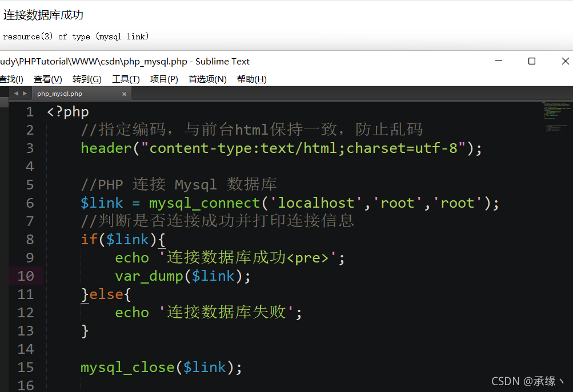Click highlighted line number 10
Image resolution: width=573 pixels, height=392 pixels.
click(26, 276)
